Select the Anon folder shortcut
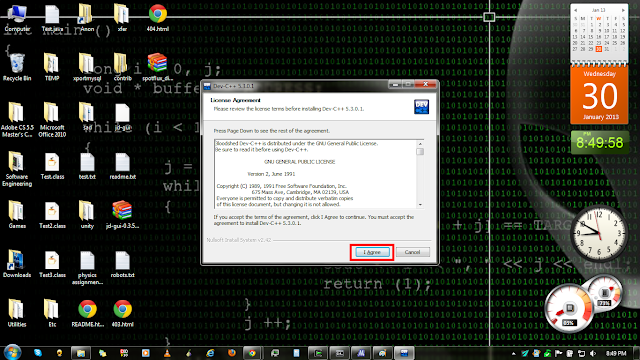640x360 pixels. pyautogui.click(x=87, y=18)
